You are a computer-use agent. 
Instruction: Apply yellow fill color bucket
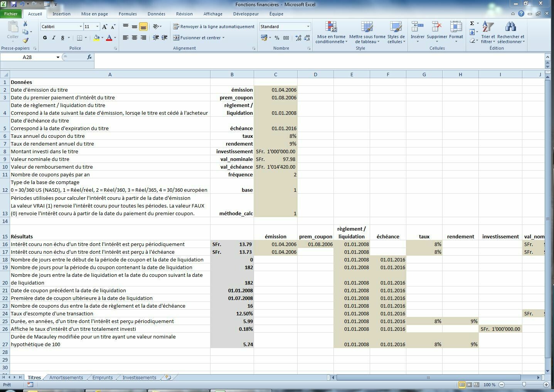click(x=96, y=38)
